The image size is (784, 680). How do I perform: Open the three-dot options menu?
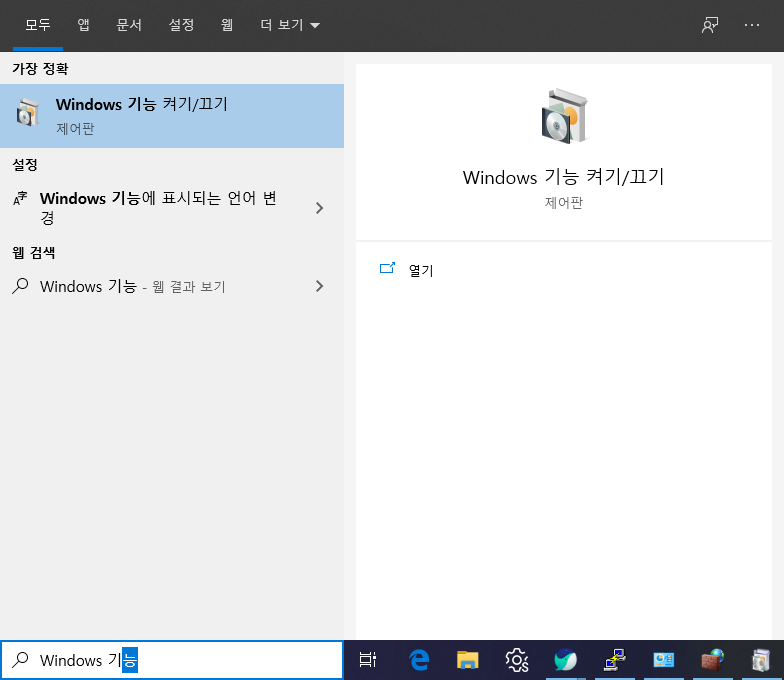pyautogui.click(x=752, y=25)
